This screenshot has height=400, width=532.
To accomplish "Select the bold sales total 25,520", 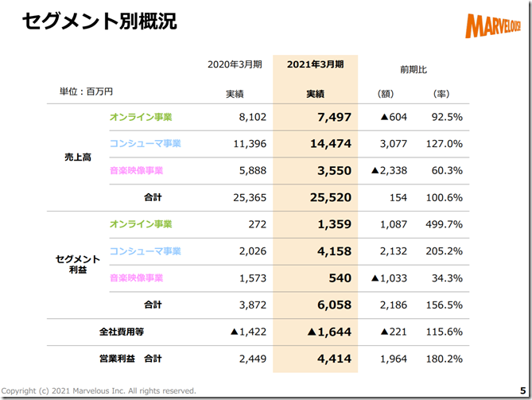I will (x=331, y=197).
